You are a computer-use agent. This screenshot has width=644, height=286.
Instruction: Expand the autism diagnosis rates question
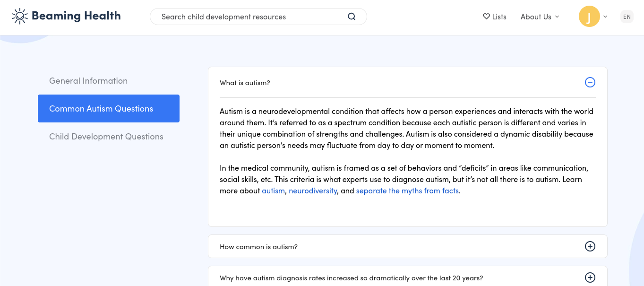pyautogui.click(x=351, y=278)
